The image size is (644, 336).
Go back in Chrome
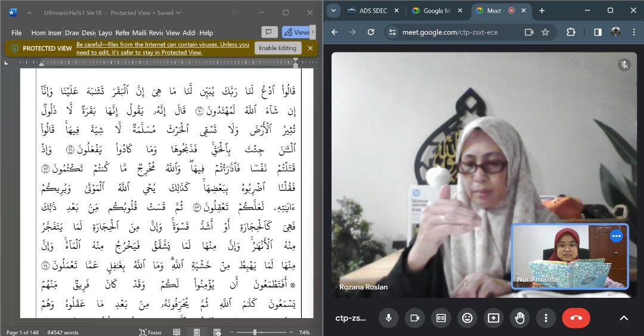tap(335, 32)
